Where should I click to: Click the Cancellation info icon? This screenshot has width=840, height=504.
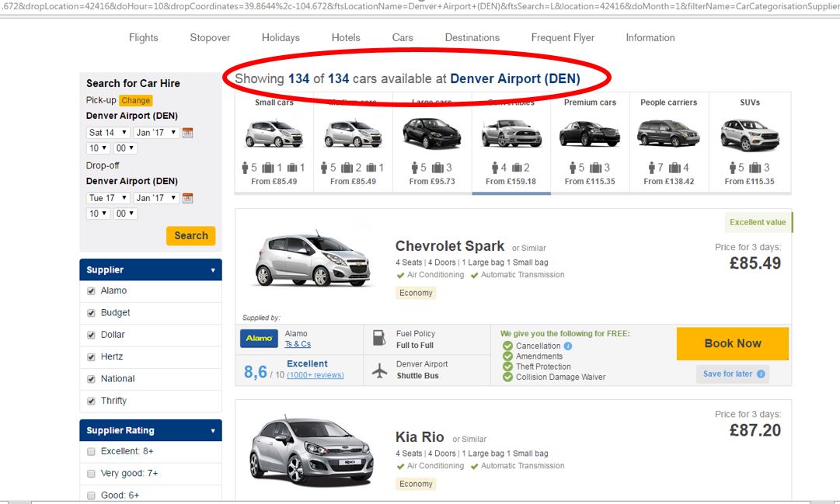[x=568, y=346]
